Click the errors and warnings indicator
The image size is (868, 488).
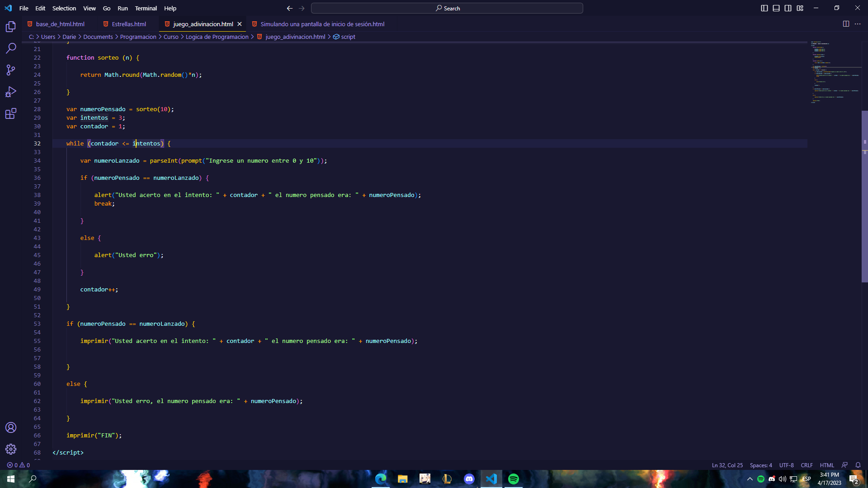(19, 465)
